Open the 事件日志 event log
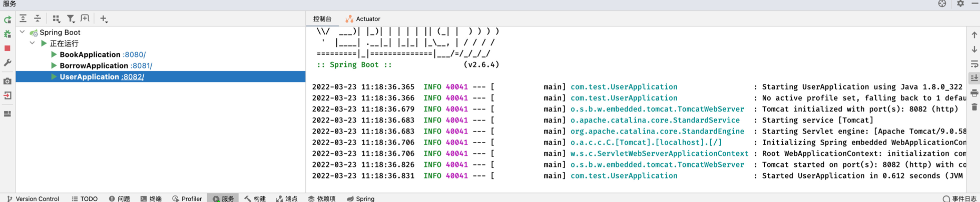 pyautogui.click(x=959, y=198)
